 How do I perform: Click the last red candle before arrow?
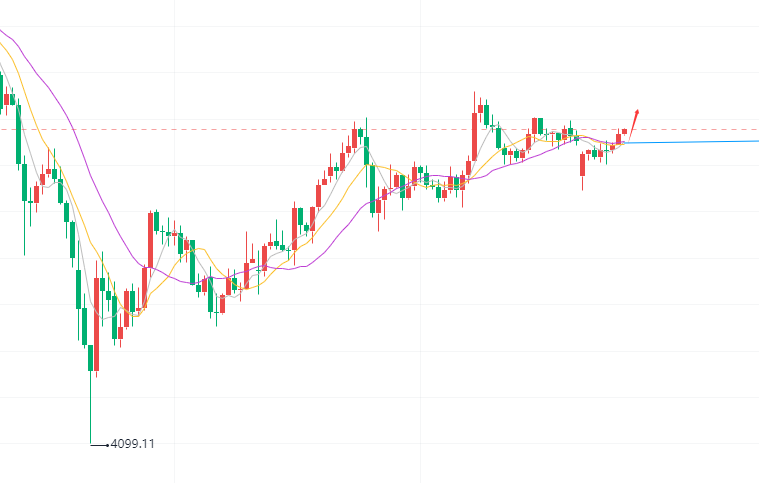coord(625,132)
